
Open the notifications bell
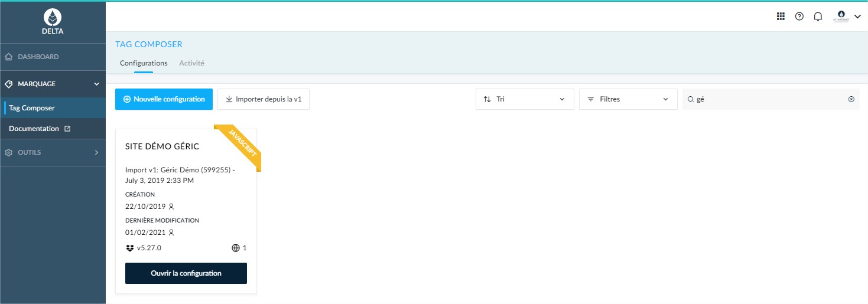818,17
